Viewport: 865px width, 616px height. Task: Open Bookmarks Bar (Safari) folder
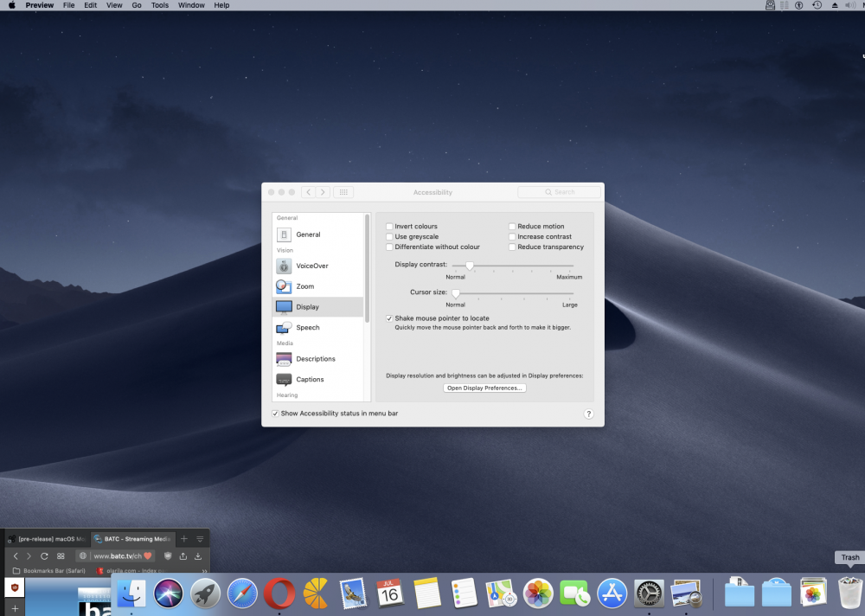(x=49, y=571)
